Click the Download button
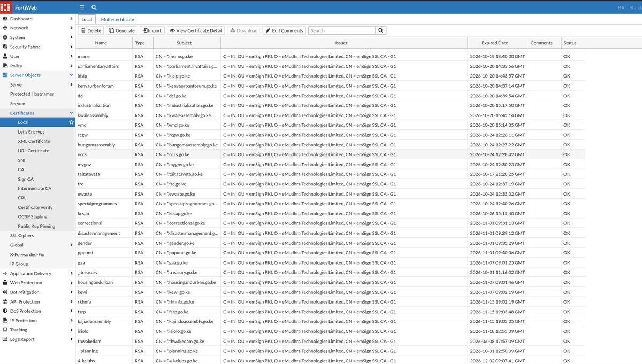Viewport: 642px width, 364px height. [243, 30]
